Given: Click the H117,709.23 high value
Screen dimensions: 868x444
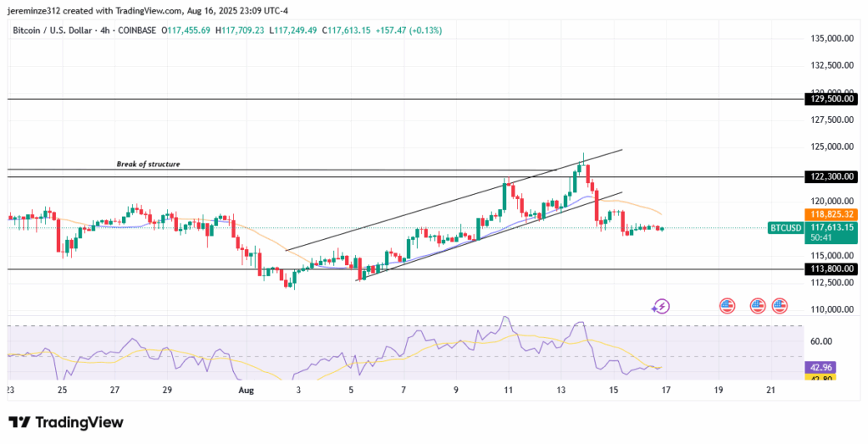Looking at the screenshot, I should click(x=241, y=31).
